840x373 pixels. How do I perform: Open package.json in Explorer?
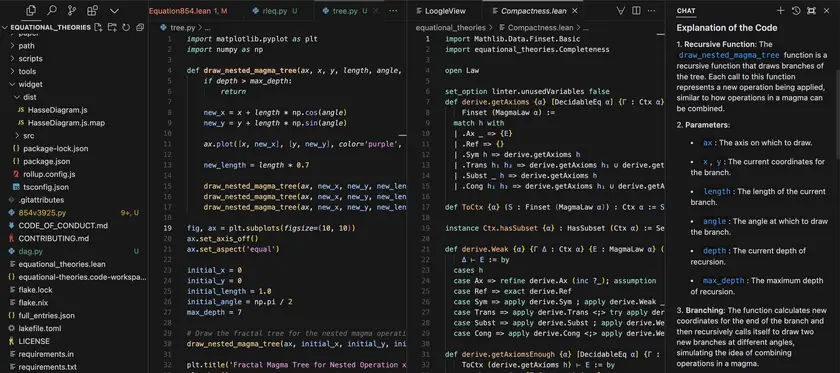[x=74, y=162]
